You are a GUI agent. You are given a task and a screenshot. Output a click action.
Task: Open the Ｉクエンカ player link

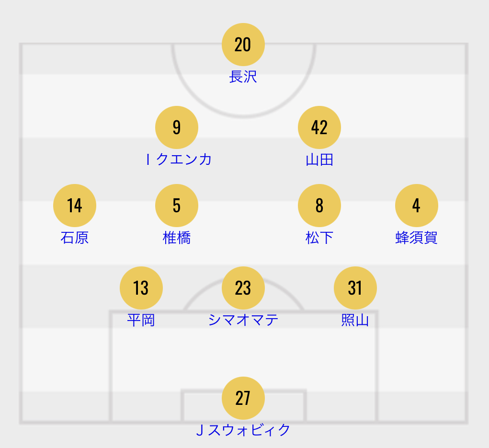click(178, 160)
